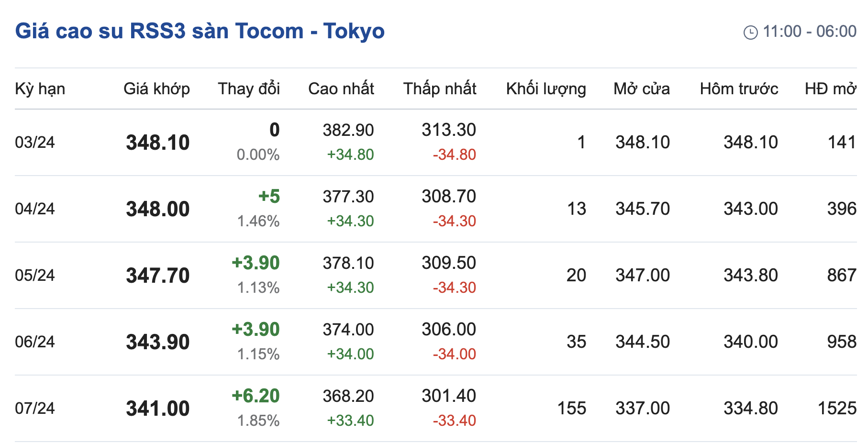The width and height of the screenshot is (868, 443).
Task: Click the HĐ mở column header
Action: point(830,89)
